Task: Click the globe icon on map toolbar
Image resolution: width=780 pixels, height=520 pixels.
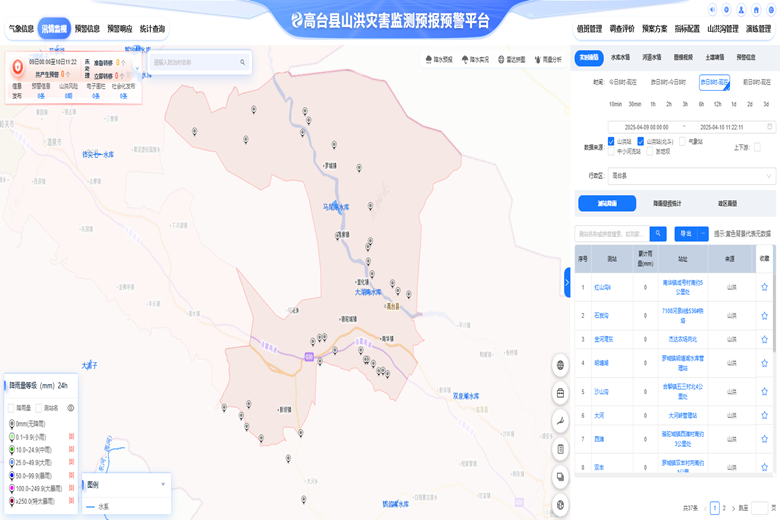Action: tap(561, 365)
